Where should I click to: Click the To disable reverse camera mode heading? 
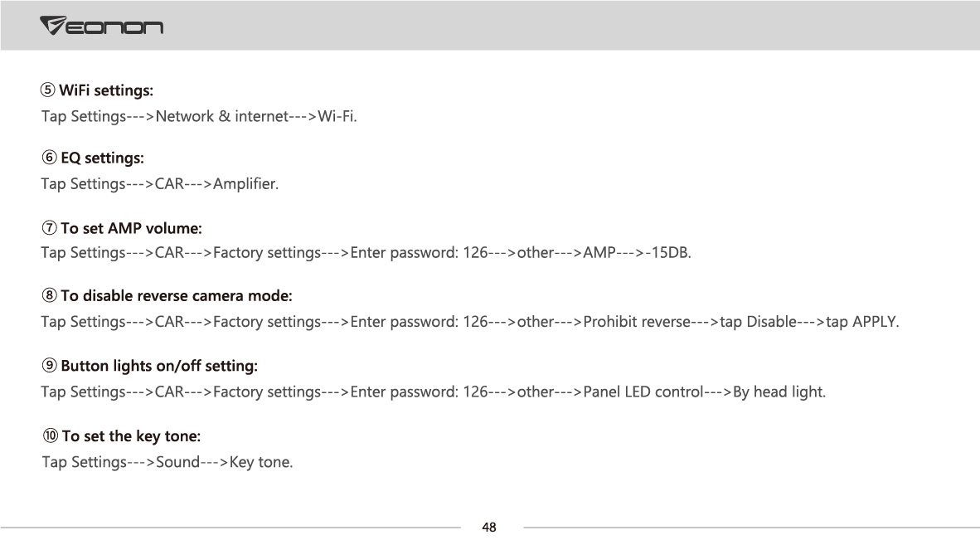click(177, 295)
